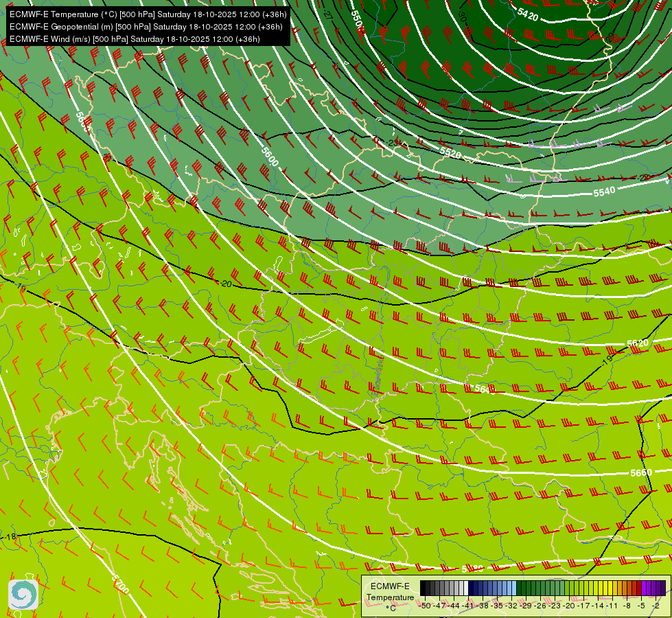Viewport: 672px width, 618px height.
Task: Click the white swatch above -41 in the legend
Action: (x=466, y=588)
